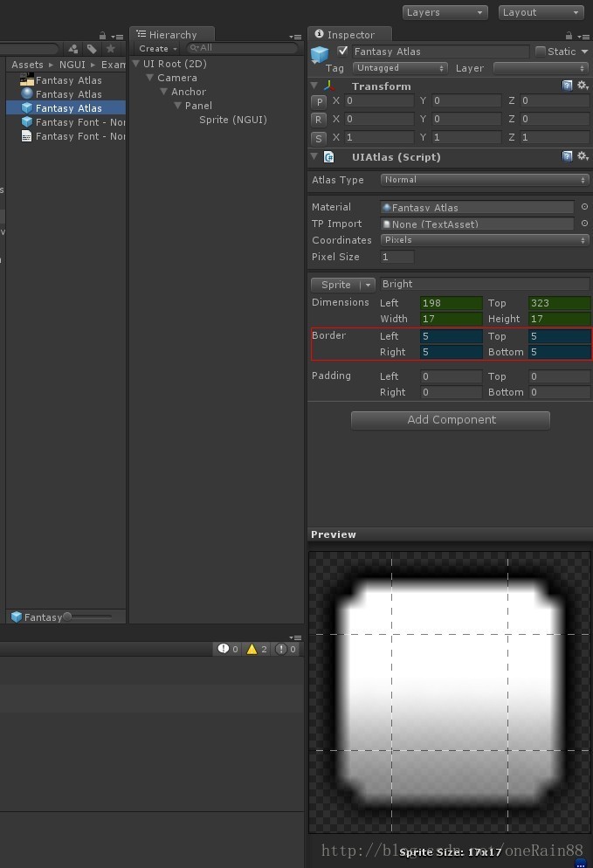Image resolution: width=593 pixels, height=868 pixels.
Task: Open the Static dropdown arrow
Action: coord(584,52)
